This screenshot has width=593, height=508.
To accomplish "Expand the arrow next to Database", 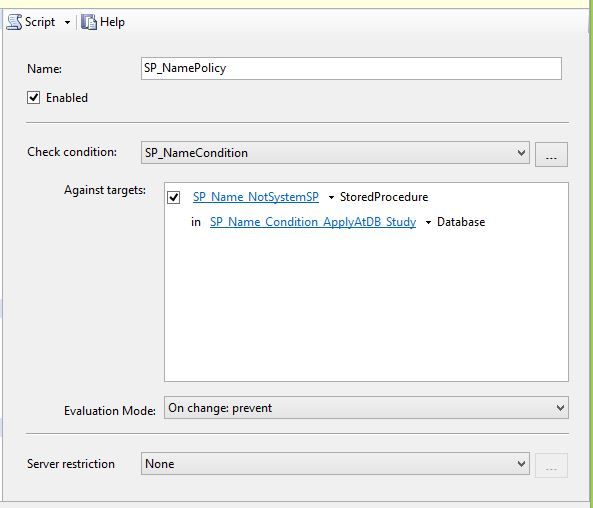I will pyautogui.click(x=428, y=222).
